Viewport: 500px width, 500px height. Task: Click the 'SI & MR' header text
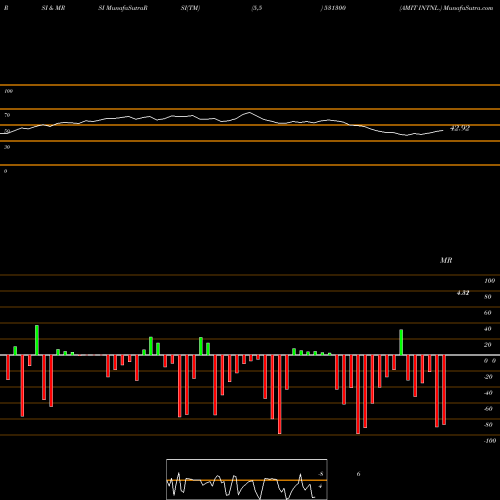pyautogui.click(x=53, y=8)
